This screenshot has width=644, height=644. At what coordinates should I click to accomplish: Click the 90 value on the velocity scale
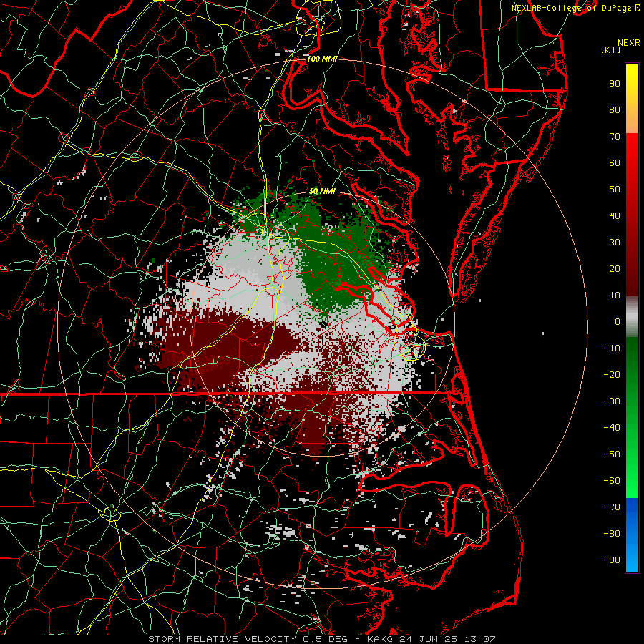coord(615,84)
